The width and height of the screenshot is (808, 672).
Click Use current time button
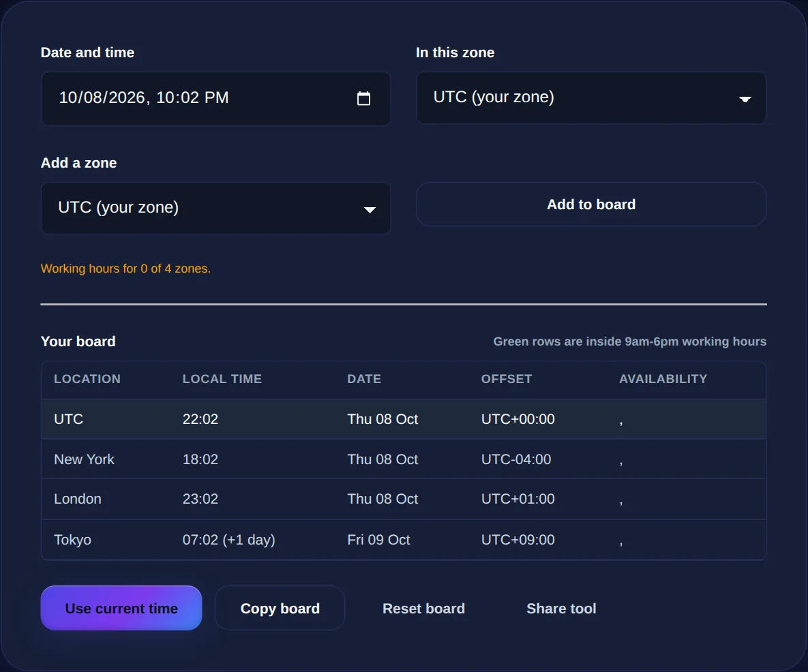coord(121,608)
